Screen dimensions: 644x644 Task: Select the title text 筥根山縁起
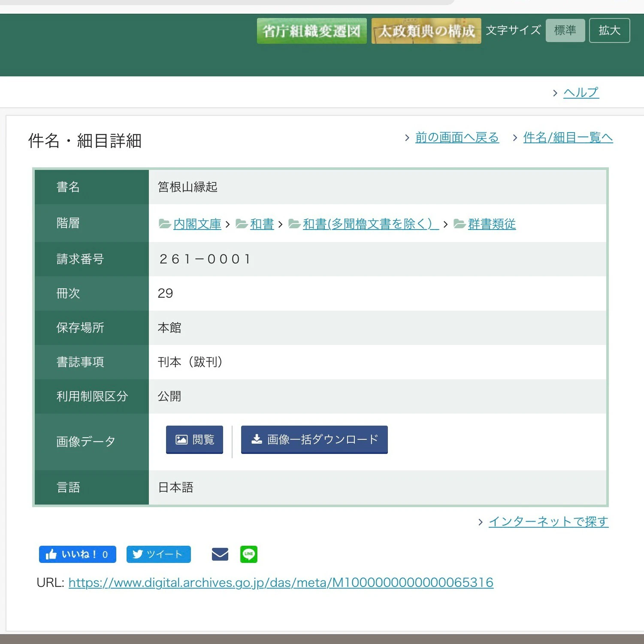pos(187,187)
